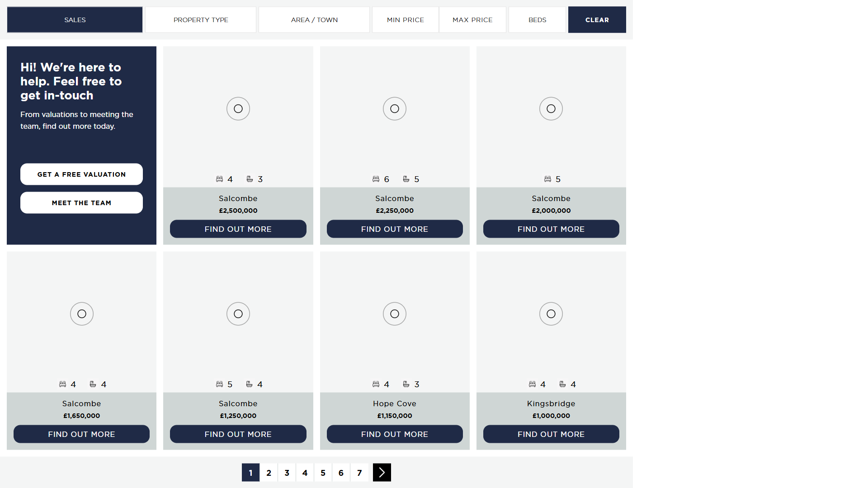Go to results page 3
The image size is (868, 488).
click(287, 473)
